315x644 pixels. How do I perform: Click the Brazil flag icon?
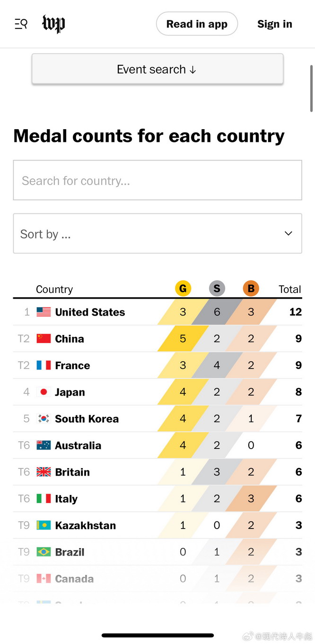point(44,552)
